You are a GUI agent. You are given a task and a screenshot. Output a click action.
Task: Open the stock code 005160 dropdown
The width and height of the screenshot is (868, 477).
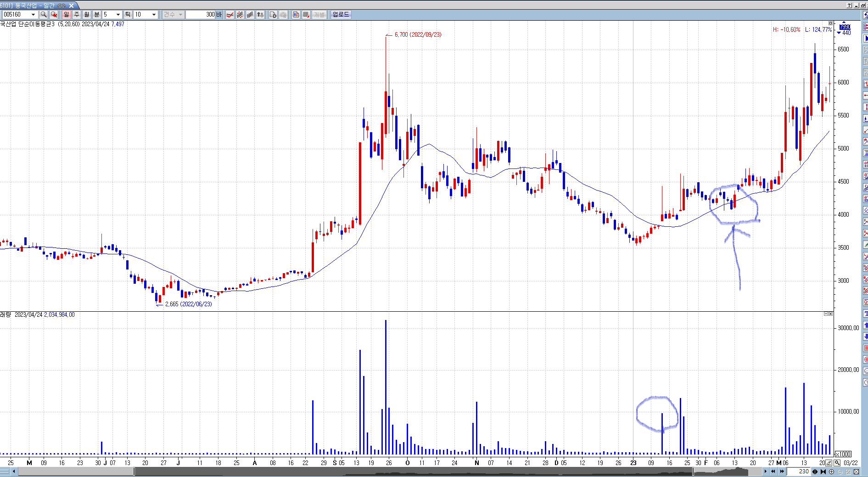tap(33, 15)
